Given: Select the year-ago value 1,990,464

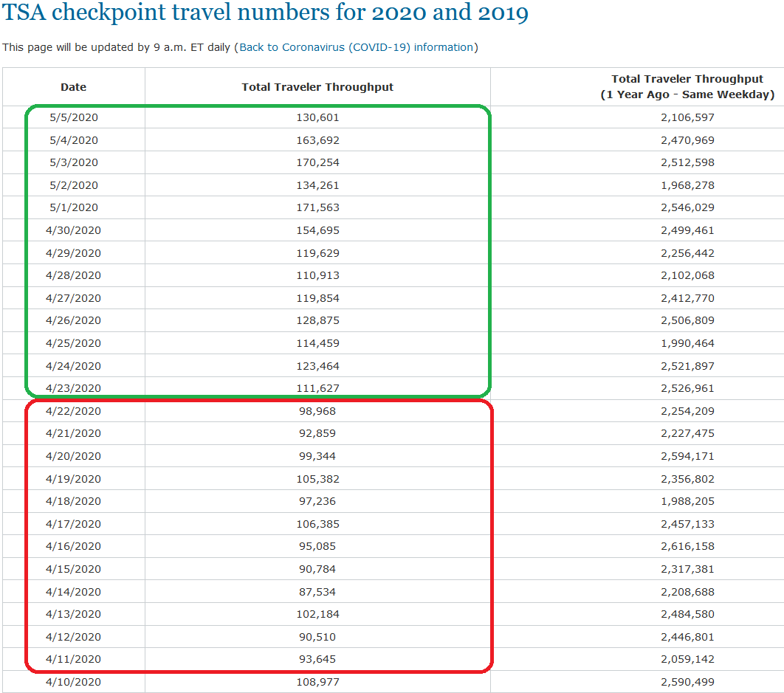Looking at the screenshot, I should tap(687, 343).
